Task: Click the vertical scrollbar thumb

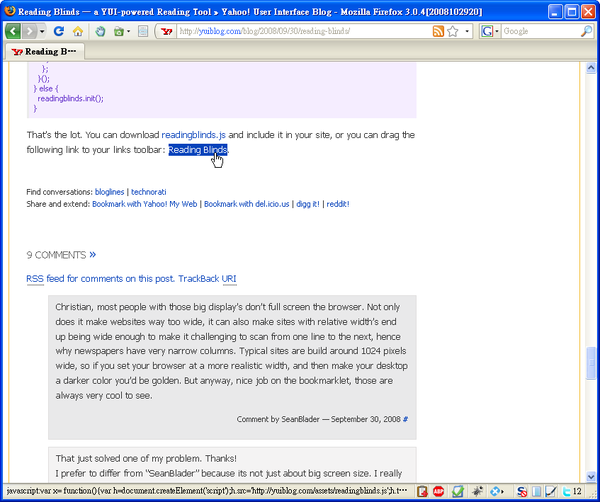Action: (590, 363)
